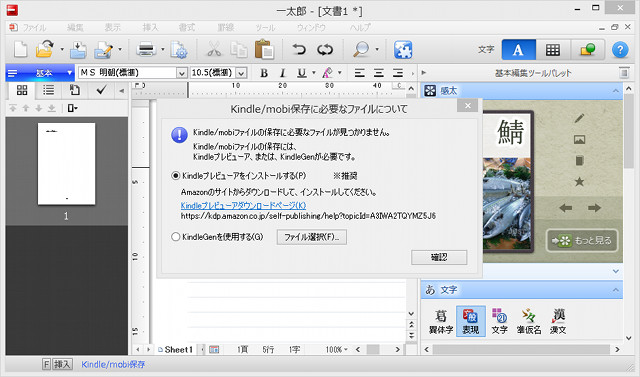Expand the print arrow dropdown
640x377 pixels.
(x=162, y=50)
